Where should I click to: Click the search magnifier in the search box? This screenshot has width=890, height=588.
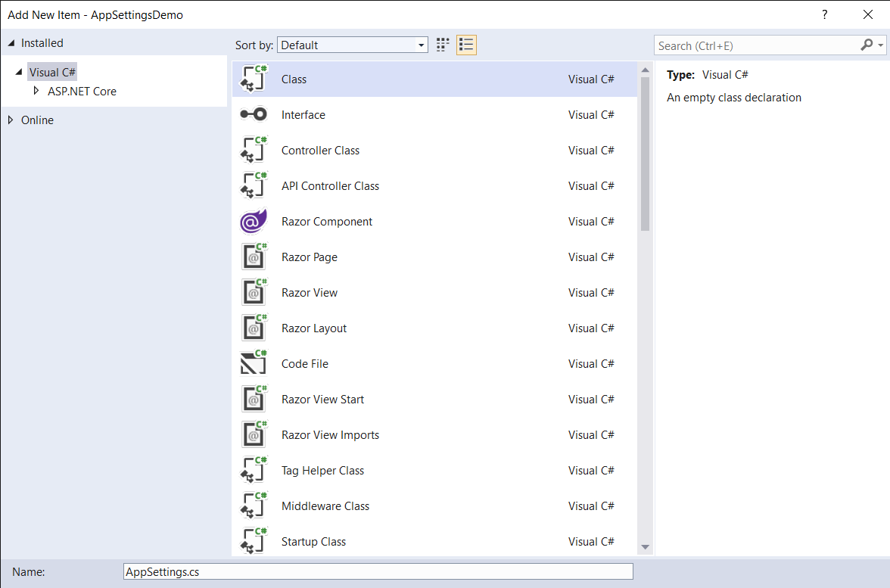point(866,45)
